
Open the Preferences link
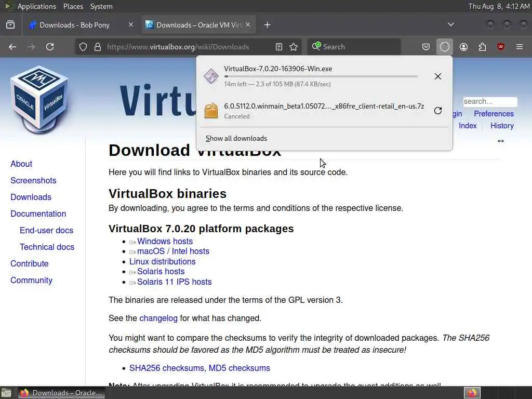[494, 114]
